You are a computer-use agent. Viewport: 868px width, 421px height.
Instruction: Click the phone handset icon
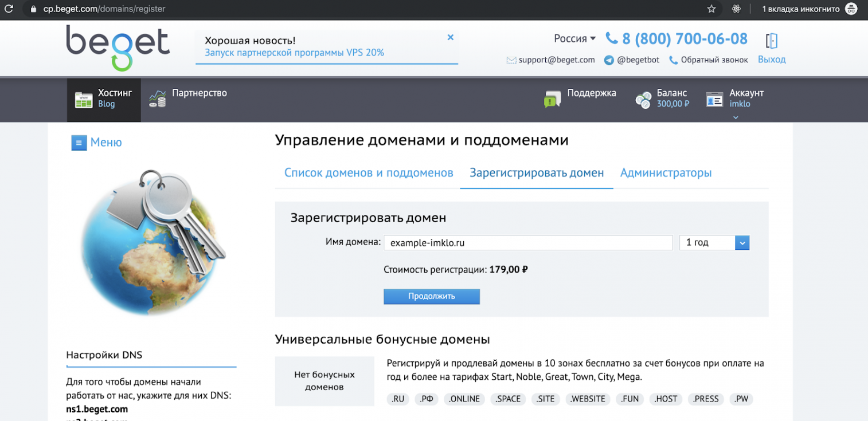[612, 39]
